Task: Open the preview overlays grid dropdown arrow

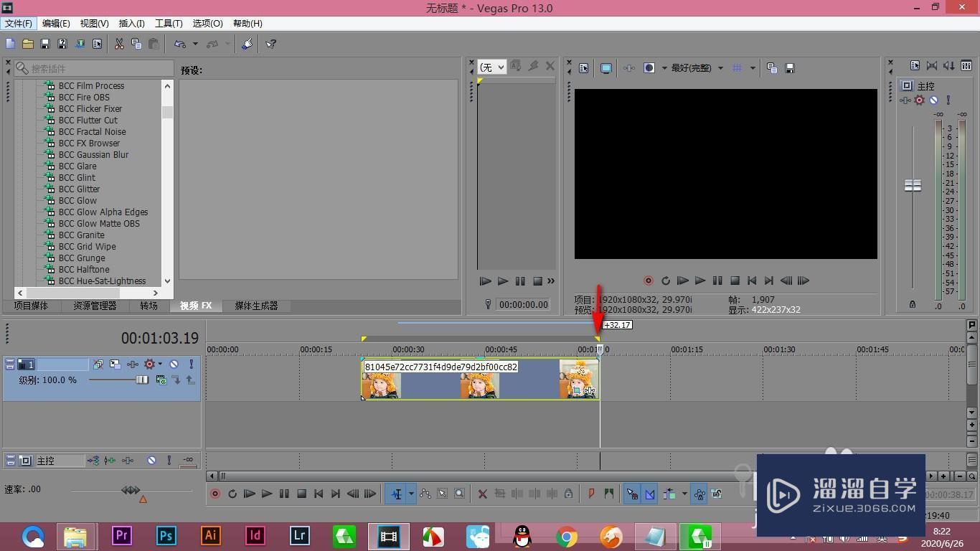Action: point(753,68)
